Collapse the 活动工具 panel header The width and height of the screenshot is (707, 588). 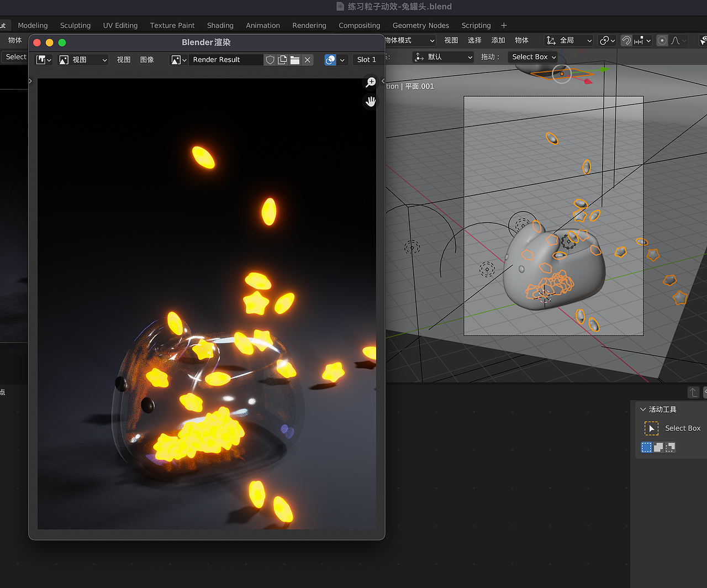(x=642, y=409)
